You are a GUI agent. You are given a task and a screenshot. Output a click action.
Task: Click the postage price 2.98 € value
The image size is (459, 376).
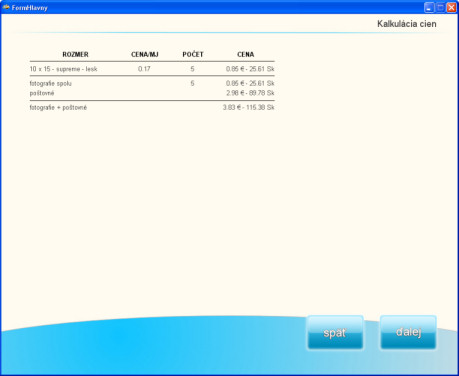(x=250, y=93)
